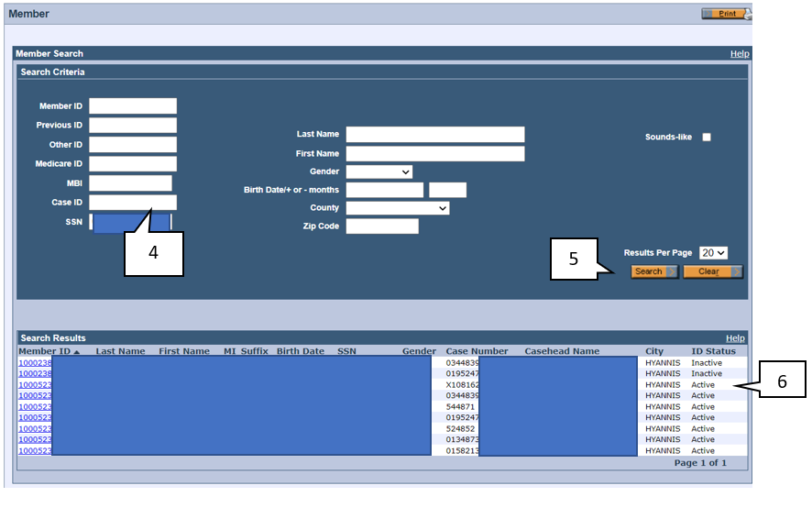Open the Help link in Search Results header
Image resolution: width=812 pixels, height=519 pixels.
[735, 338]
